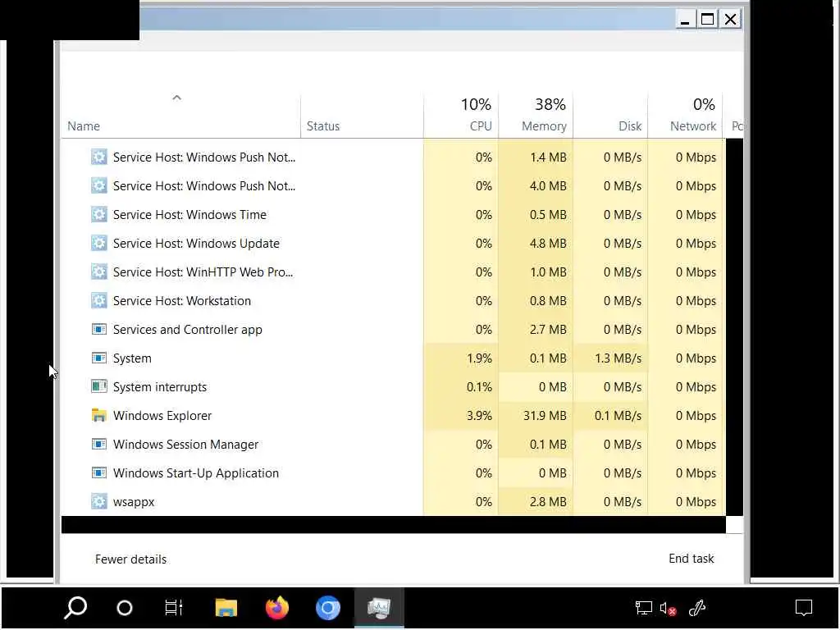
Task: Launch Chromium browser from the taskbar
Action: point(328,608)
